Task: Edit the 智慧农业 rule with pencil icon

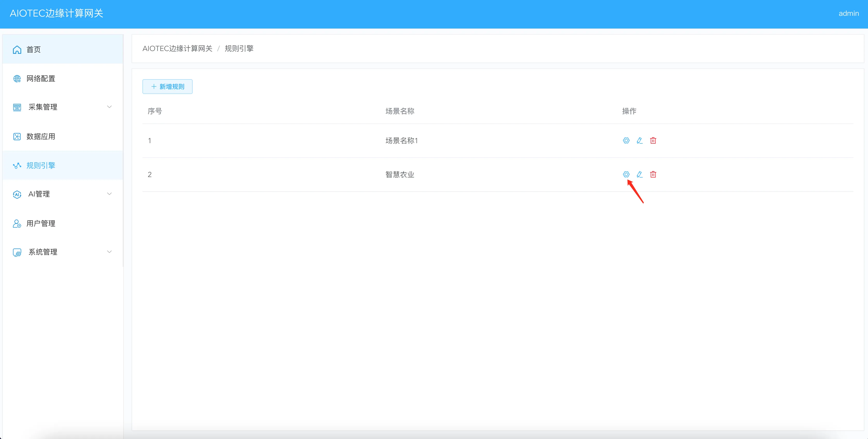Action: [639, 174]
